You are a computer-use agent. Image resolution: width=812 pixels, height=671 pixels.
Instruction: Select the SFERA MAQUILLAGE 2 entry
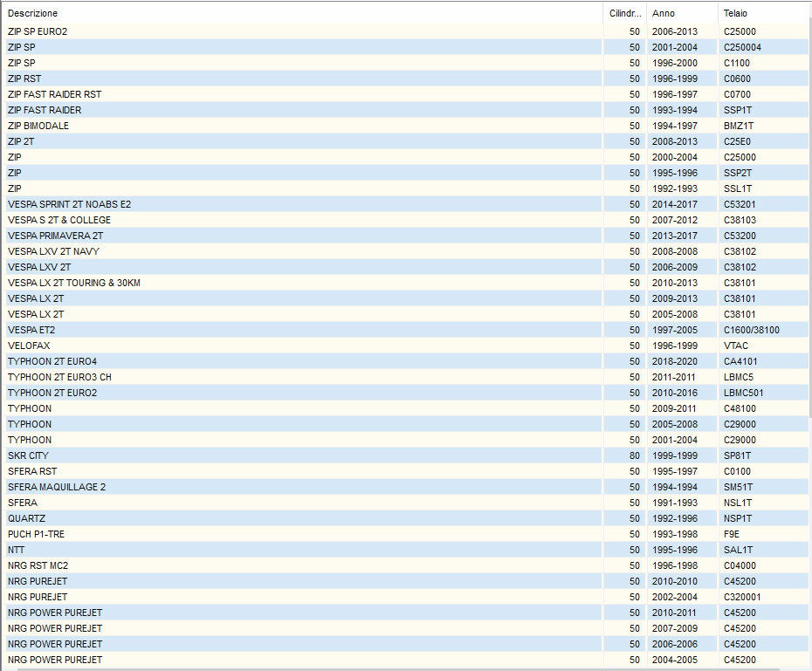coord(57,487)
